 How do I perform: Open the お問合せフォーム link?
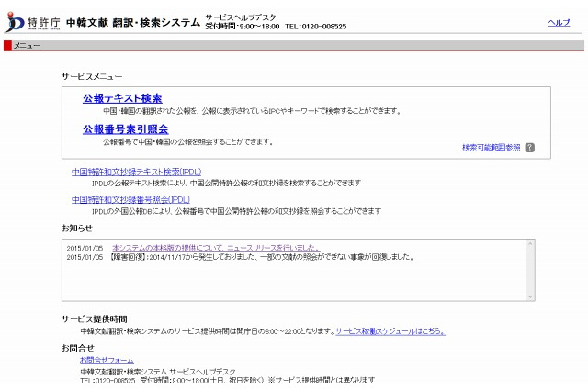click(x=107, y=360)
